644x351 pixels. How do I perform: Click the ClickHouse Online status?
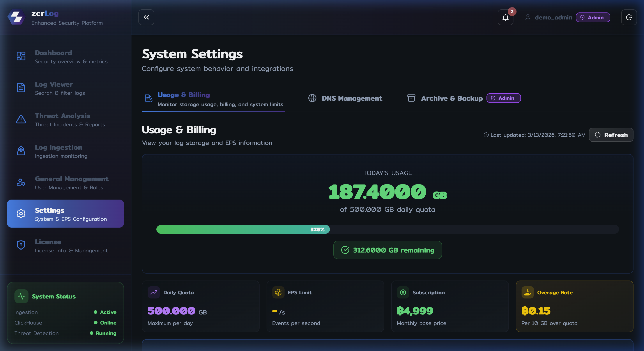[105, 323]
